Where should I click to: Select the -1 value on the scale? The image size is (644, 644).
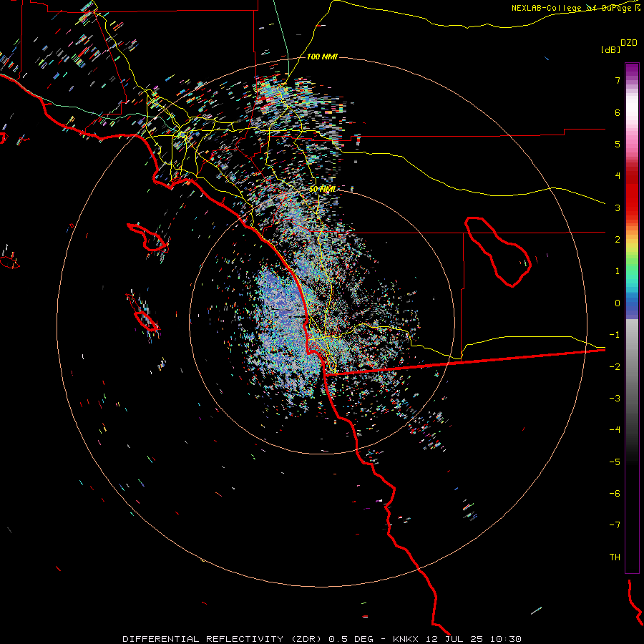pos(615,335)
